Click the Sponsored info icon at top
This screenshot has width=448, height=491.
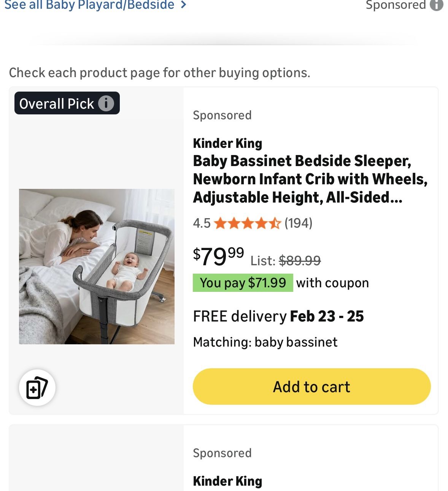(x=436, y=5)
